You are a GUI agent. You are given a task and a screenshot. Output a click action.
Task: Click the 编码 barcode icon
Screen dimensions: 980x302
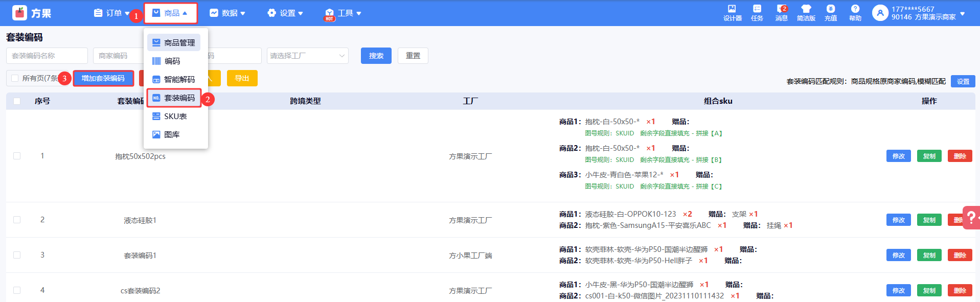156,61
